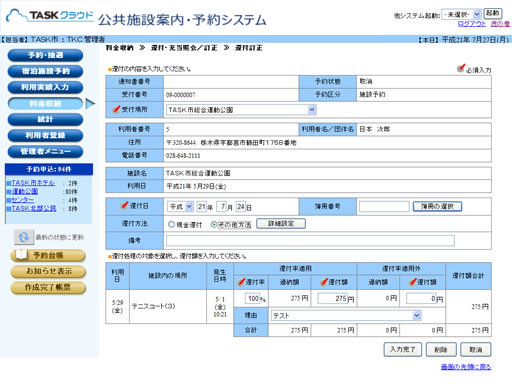The width and height of the screenshot is (512, 384).
Task: Open the 予約・抽選 menu
Action: pos(45,55)
